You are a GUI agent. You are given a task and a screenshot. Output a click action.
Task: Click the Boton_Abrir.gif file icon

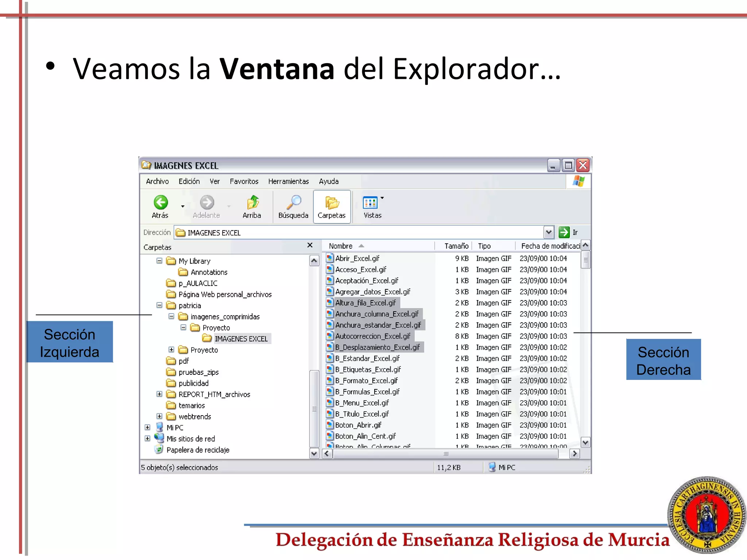330,425
